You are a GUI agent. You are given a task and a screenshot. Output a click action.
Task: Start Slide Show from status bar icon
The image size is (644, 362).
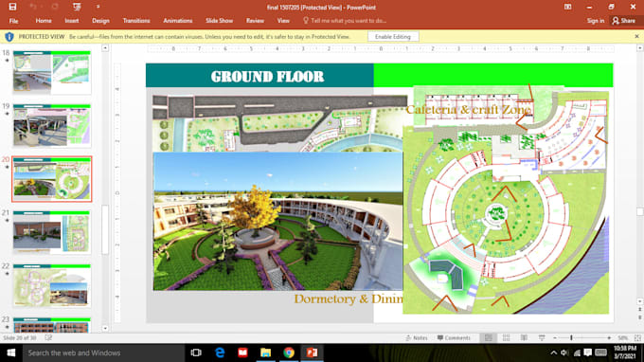[x=542, y=337]
